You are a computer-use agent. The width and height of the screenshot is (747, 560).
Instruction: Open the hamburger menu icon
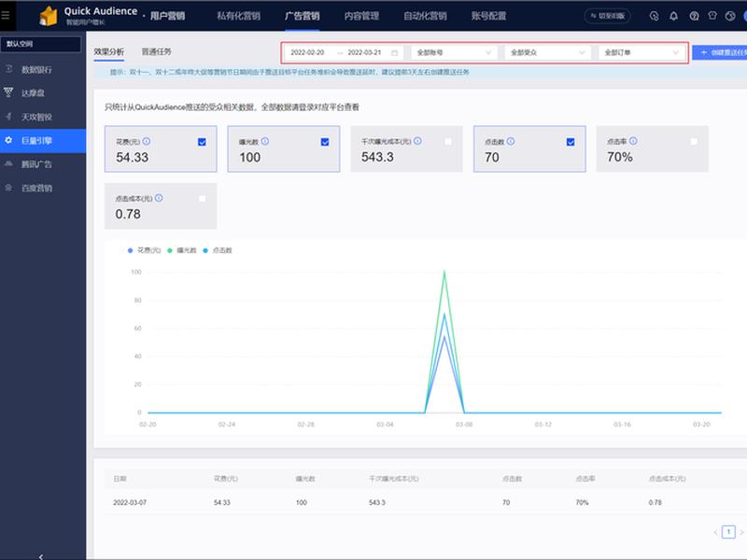(6, 15)
